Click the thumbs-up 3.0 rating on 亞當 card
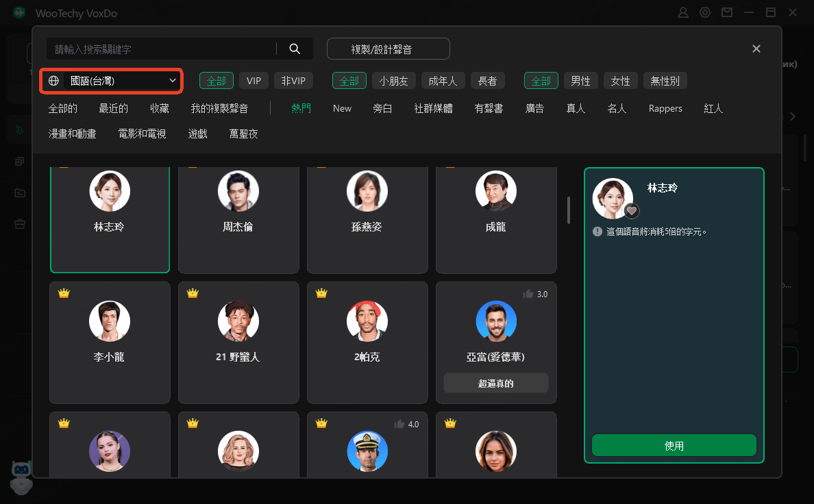Screen dimensions: 814x504 [535, 294]
